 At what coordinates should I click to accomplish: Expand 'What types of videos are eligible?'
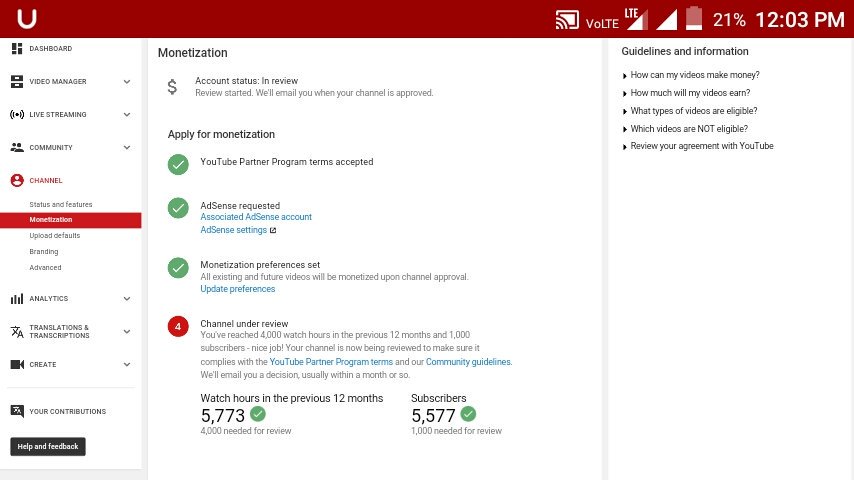(x=690, y=111)
